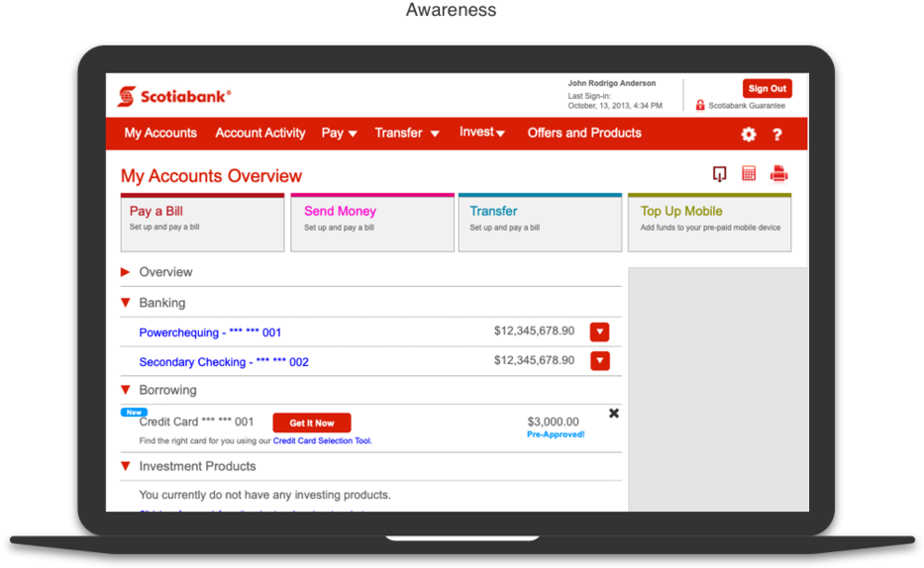Click the Sign Out button
Screen dimensions: 924x568
pyautogui.click(x=768, y=88)
